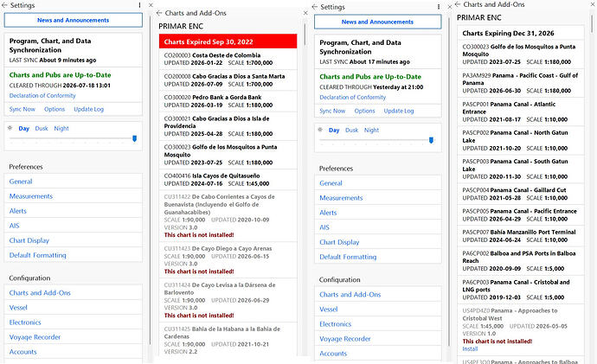Viewport: 597px width, 364px height.
Task: Click scrollbar of Charts Expired Sep 30 panel
Action: (305, 34)
